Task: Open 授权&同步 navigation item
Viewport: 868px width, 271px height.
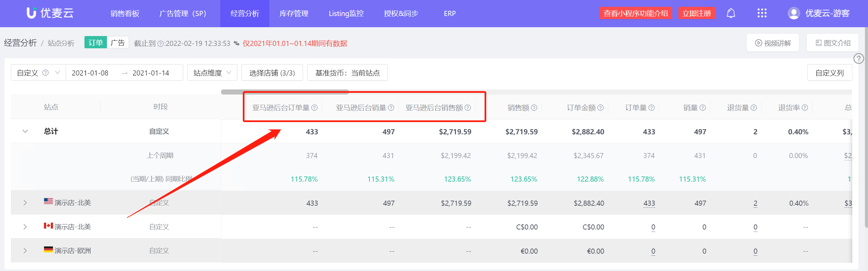Action: 401,14
